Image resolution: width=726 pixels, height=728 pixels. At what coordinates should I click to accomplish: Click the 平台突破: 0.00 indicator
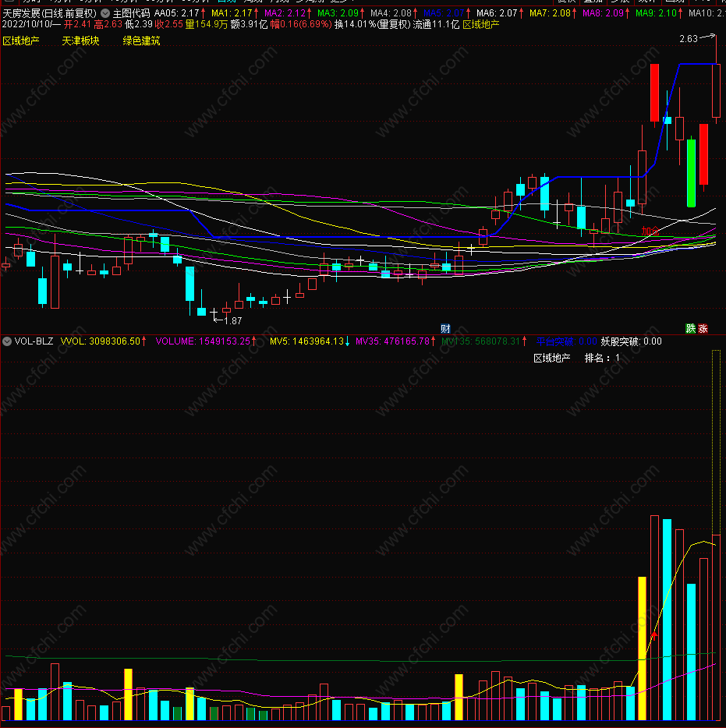567,341
